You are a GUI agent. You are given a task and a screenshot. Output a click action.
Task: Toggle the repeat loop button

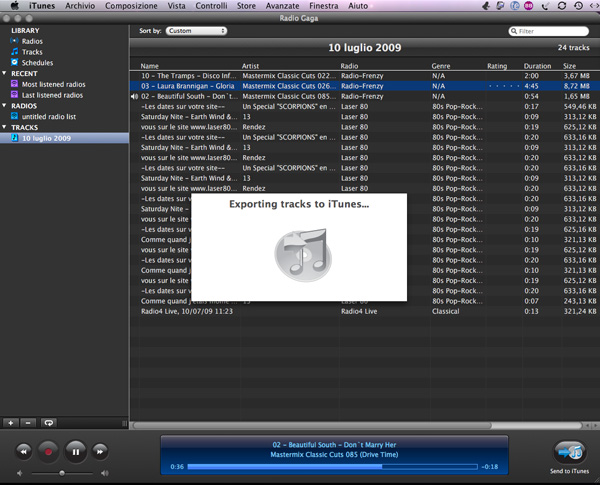(x=48, y=423)
